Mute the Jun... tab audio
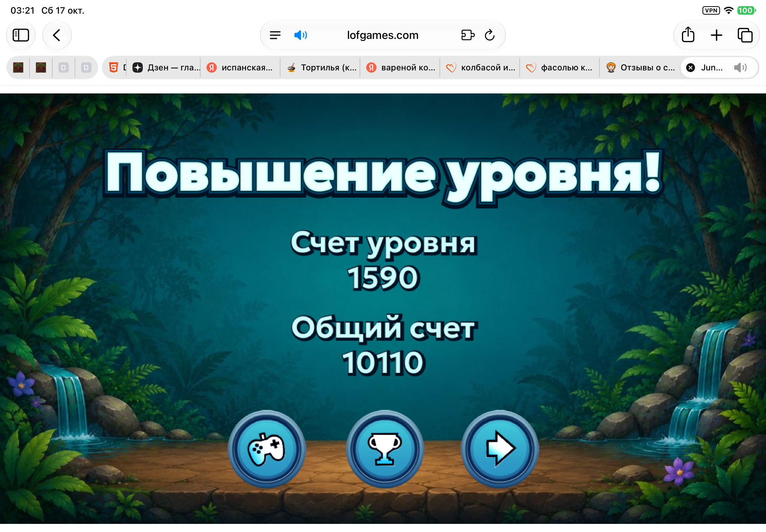This screenshot has width=766, height=532. 740,68
